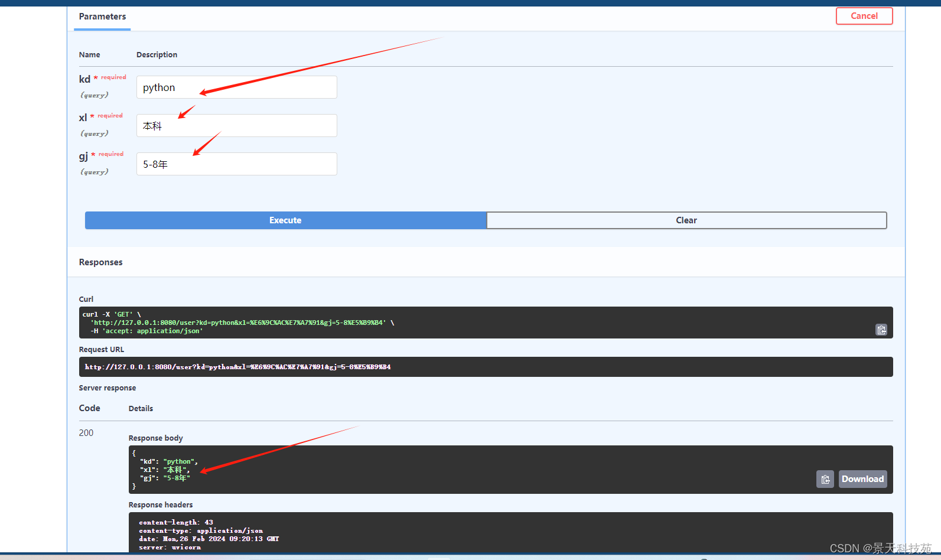
Task: Select the Responses section heading
Action: pos(101,262)
